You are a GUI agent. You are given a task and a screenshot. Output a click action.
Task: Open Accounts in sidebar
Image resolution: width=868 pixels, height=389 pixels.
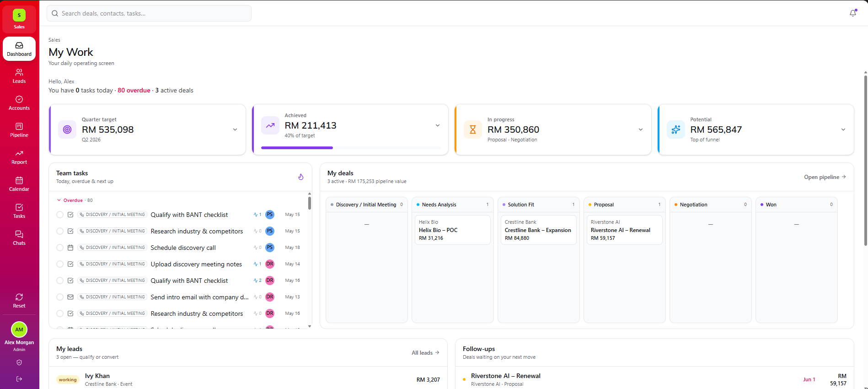point(19,103)
